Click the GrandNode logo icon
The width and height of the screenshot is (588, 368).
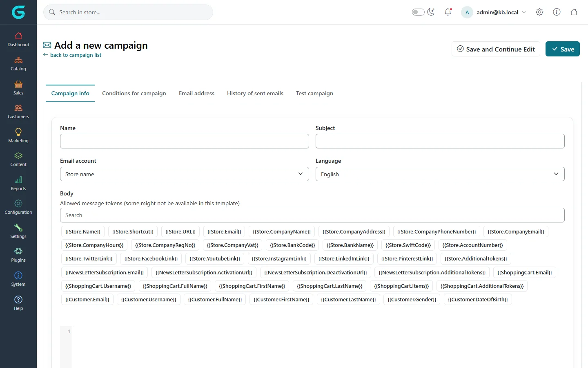(18, 12)
